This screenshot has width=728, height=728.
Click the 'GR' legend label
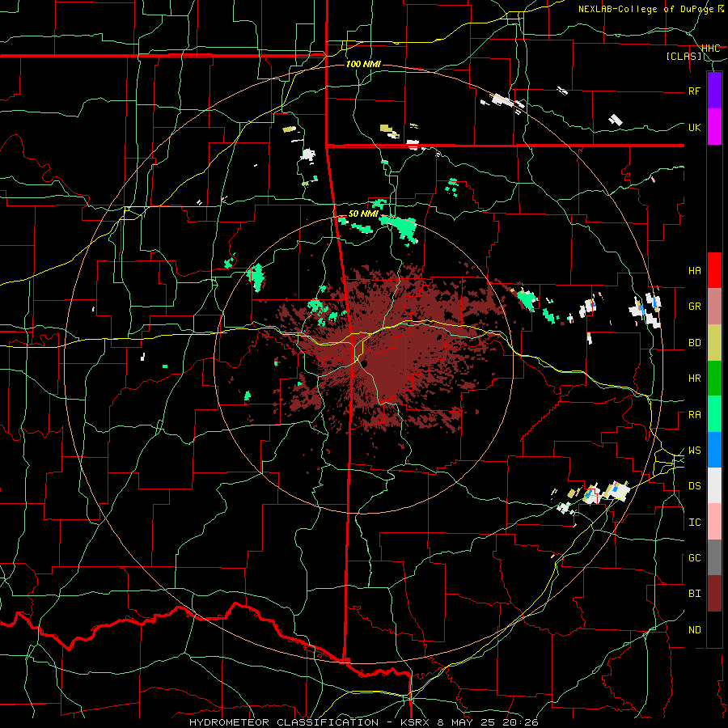coord(694,307)
